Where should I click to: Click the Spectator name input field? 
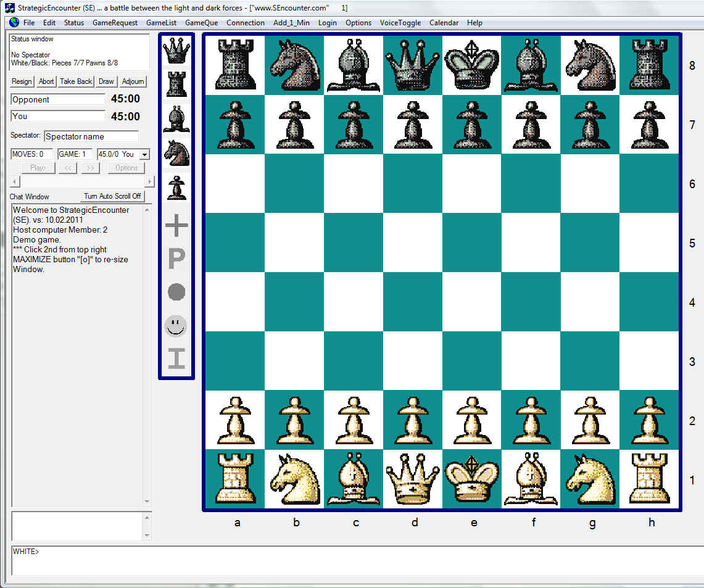[x=91, y=136]
